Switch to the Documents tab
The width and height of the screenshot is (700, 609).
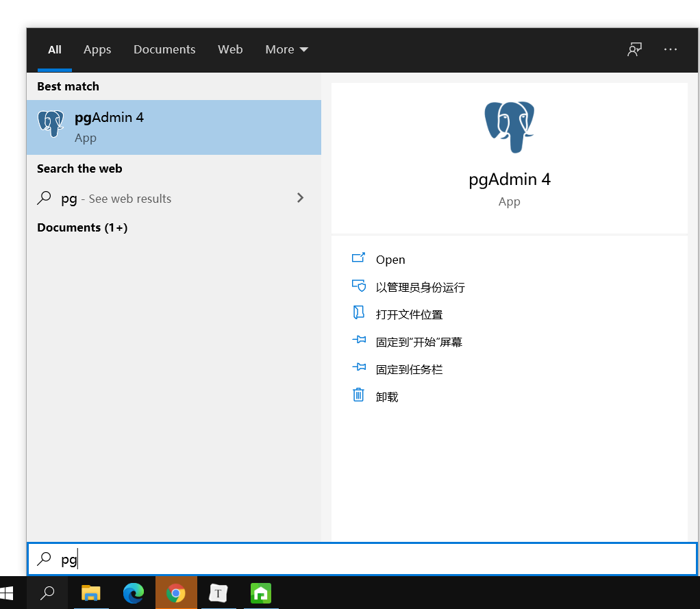164,49
